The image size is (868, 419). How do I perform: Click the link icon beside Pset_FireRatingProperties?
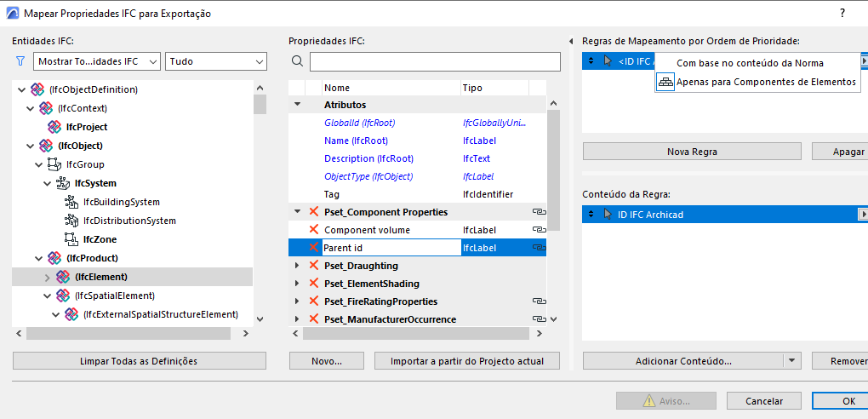coord(538,301)
